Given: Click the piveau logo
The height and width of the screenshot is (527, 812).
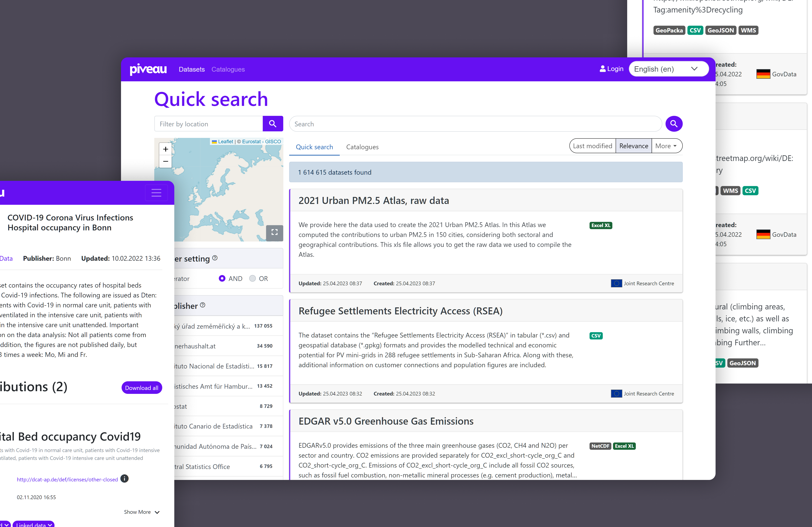Looking at the screenshot, I should (x=148, y=69).
